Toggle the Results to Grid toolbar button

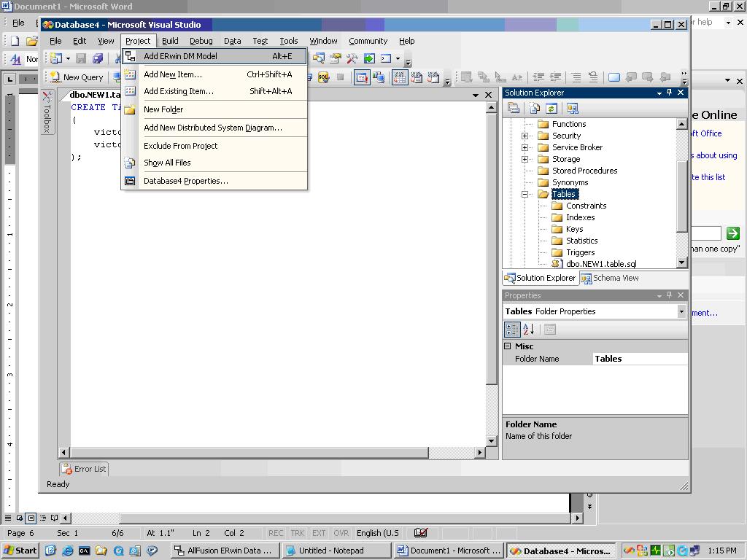400,77
